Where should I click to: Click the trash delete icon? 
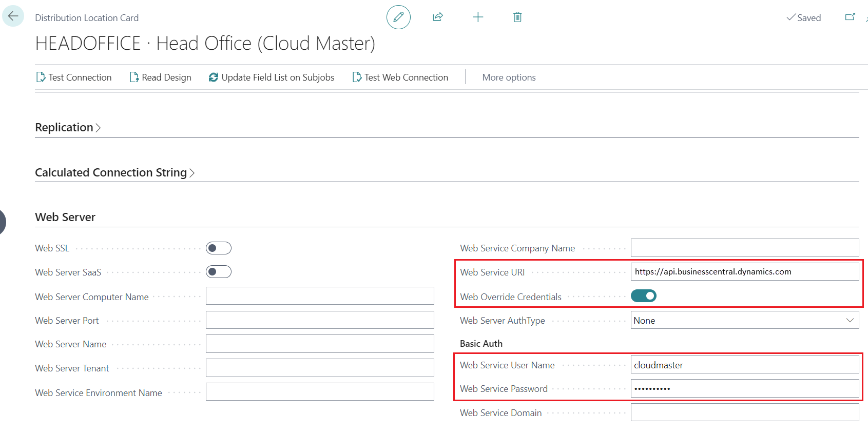click(x=517, y=17)
